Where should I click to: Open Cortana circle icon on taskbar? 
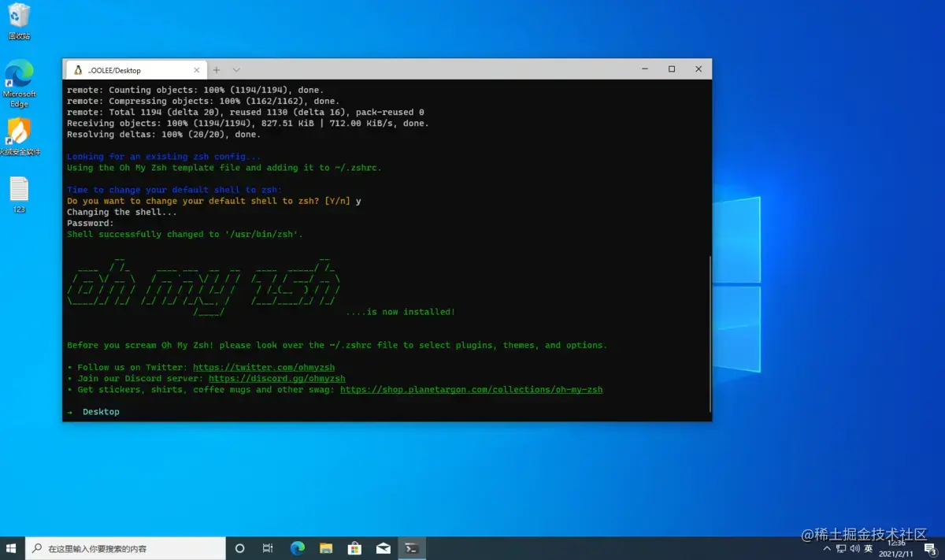240,548
